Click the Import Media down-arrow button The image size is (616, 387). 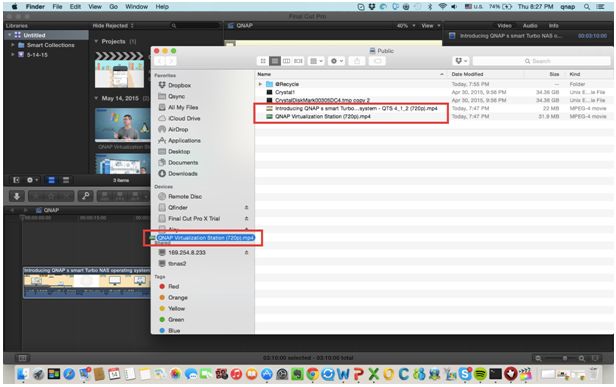17,196
